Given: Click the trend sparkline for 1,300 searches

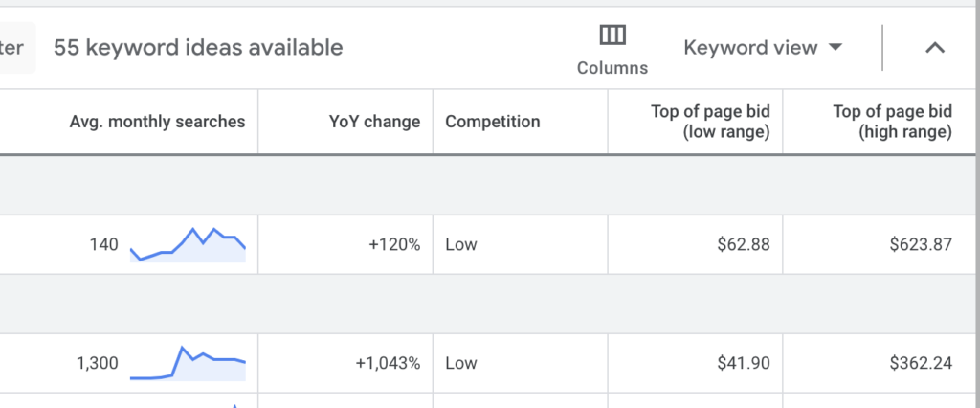Looking at the screenshot, I should coord(188,363).
